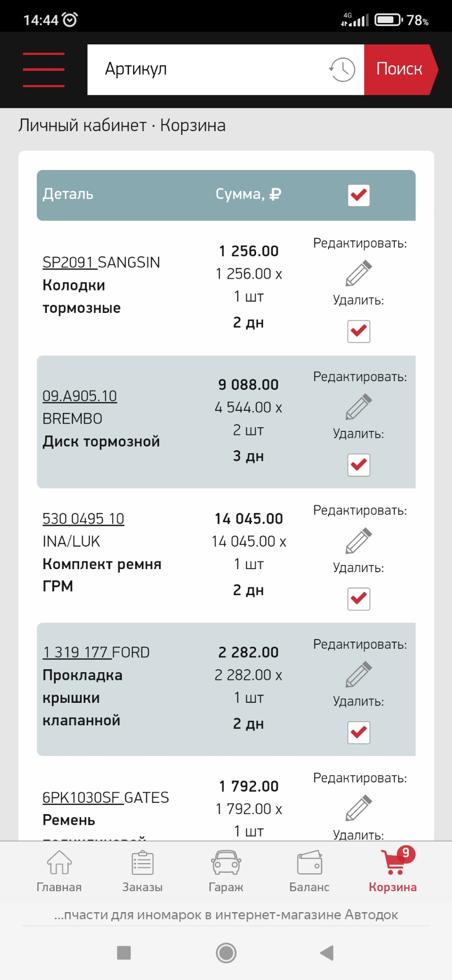The width and height of the screenshot is (452, 980).
Task: Edit the BREMBO brake disc item
Action: [x=359, y=407]
